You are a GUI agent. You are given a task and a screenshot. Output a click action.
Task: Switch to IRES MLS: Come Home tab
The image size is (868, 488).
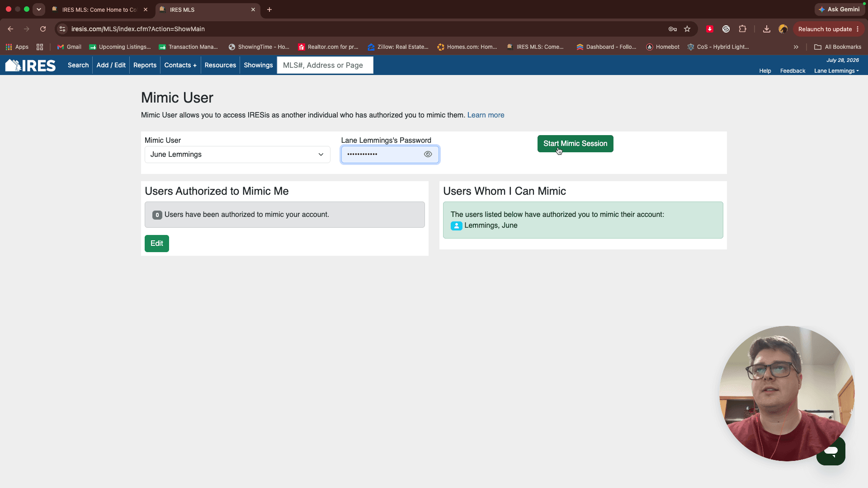coord(99,9)
